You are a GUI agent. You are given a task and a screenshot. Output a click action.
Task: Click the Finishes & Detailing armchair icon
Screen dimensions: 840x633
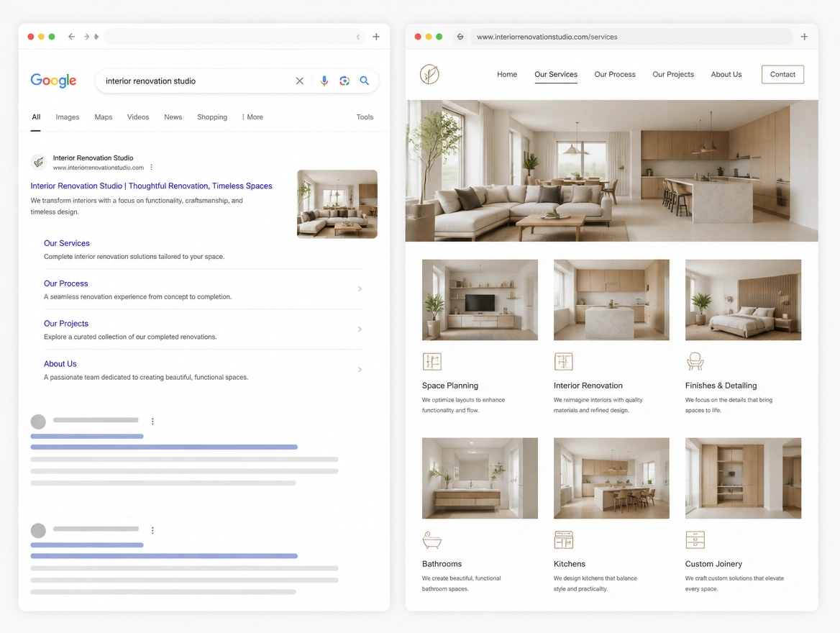(x=695, y=362)
